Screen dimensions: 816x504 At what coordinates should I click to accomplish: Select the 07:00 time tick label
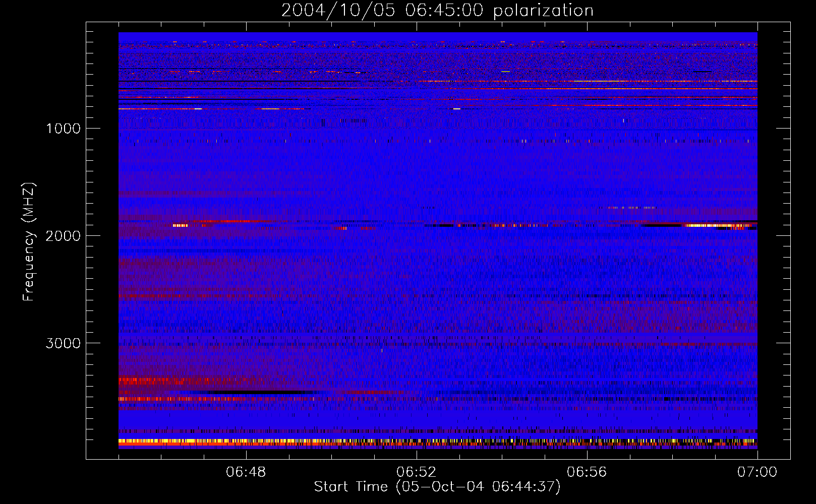(757, 472)
